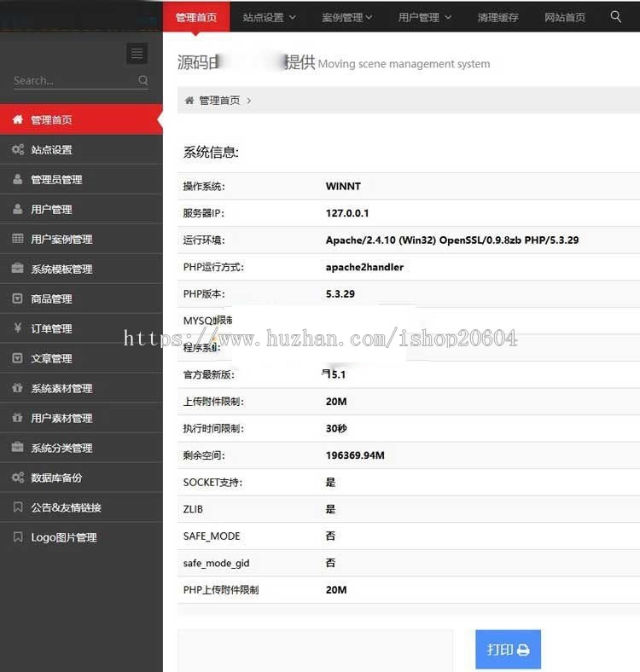Click the SAFE_MODE row label
Screen dimensions: 640x672
click(212, 536)
